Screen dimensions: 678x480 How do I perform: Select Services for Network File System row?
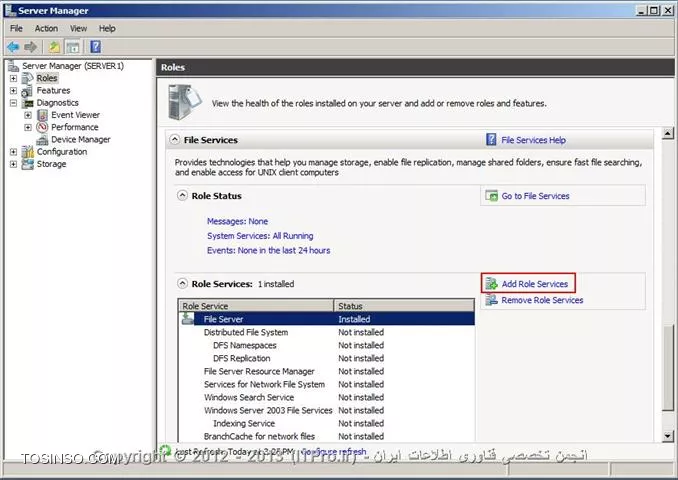click(x=327, y=384)
